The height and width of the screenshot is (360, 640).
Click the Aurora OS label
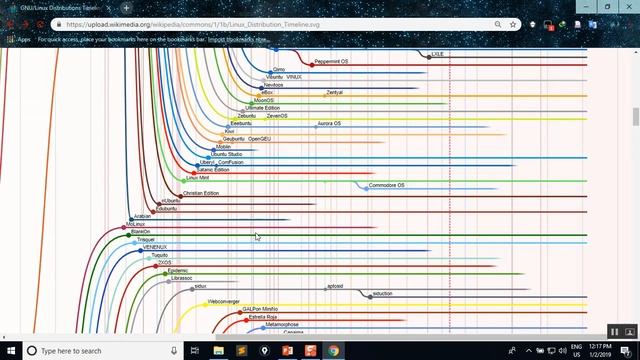click(x=329, y=123)
